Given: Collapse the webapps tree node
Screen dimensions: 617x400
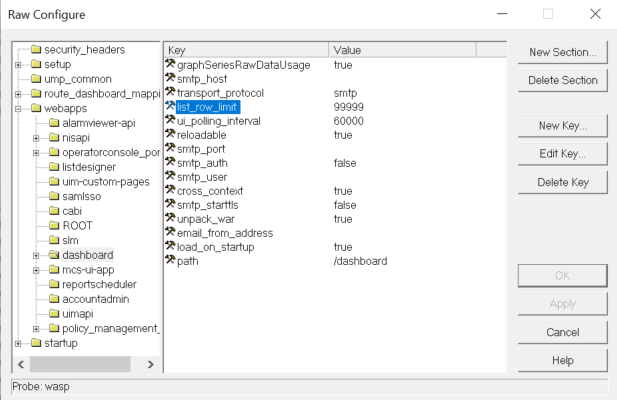Looking at the screenshot, I should pos(19,108).
